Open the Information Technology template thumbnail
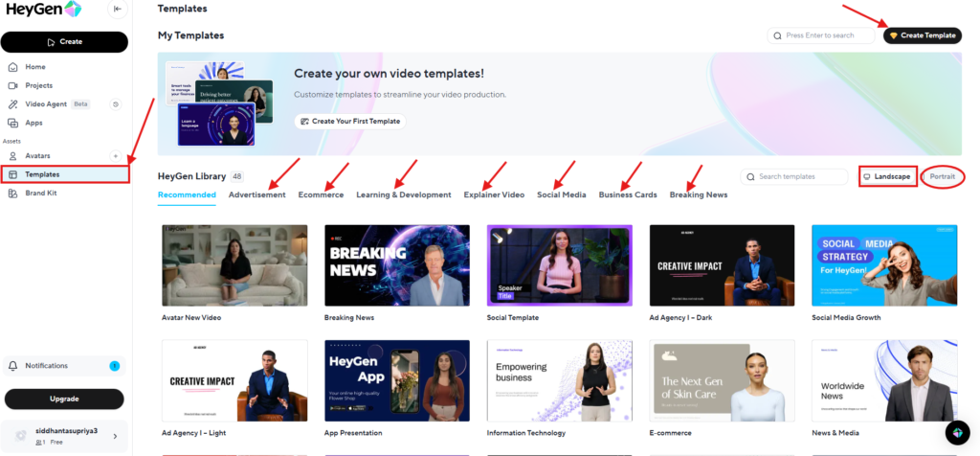Viewport: 980px width, 456px height. point(559,380)
